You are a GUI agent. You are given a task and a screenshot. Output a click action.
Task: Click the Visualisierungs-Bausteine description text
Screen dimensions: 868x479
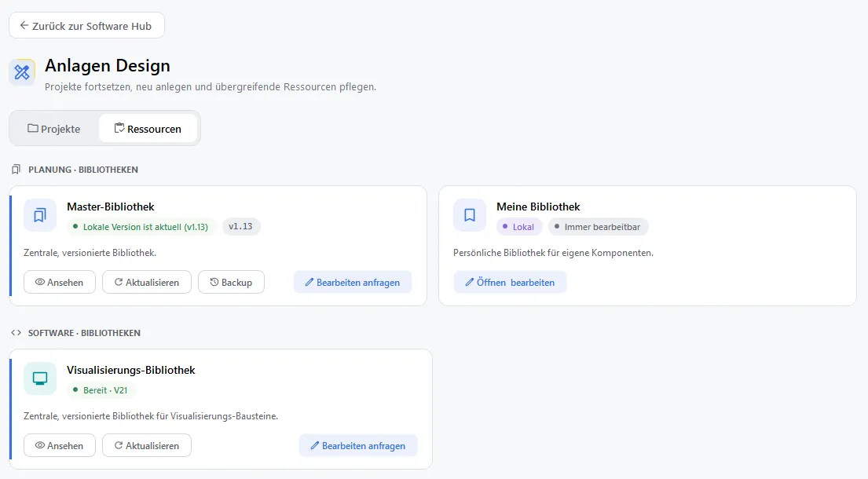[x=151, y=415]
